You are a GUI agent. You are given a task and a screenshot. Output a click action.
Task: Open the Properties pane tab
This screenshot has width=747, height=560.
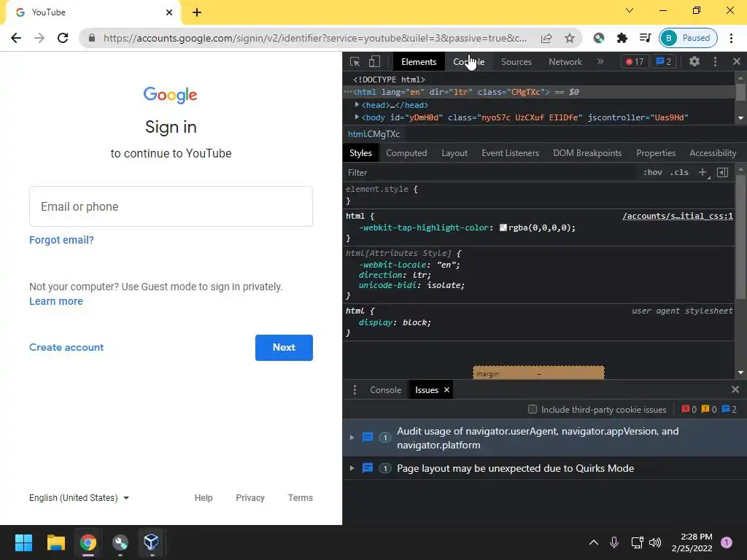pos(656,153)
